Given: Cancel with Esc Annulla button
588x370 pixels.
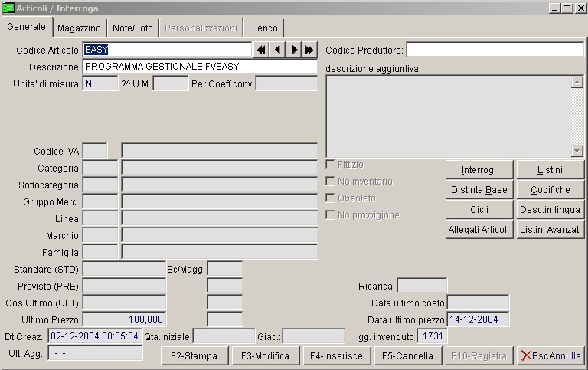Looking at the screenshot, I should (550, 355).
